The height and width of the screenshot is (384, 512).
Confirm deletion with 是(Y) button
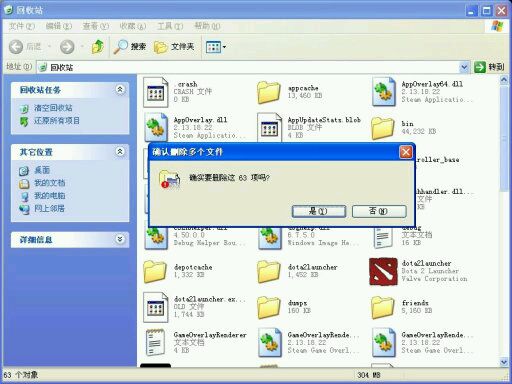[x=319, y=211]
